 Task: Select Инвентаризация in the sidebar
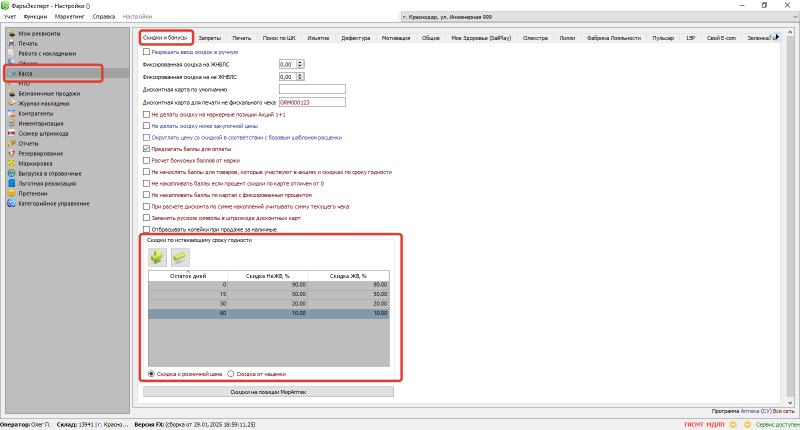[41, 122]
